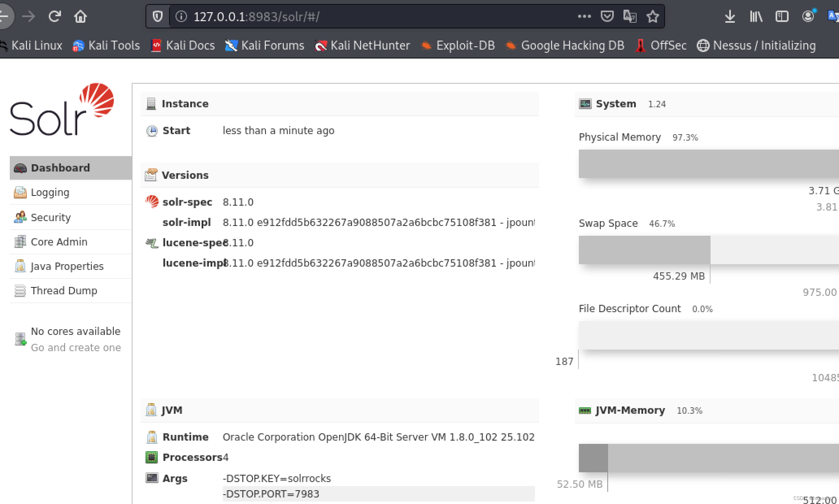Image resolution: width=839 pixels, height=504 pixels.
Task: Toggle the browser sidebar view
Action: pos(782,17)
